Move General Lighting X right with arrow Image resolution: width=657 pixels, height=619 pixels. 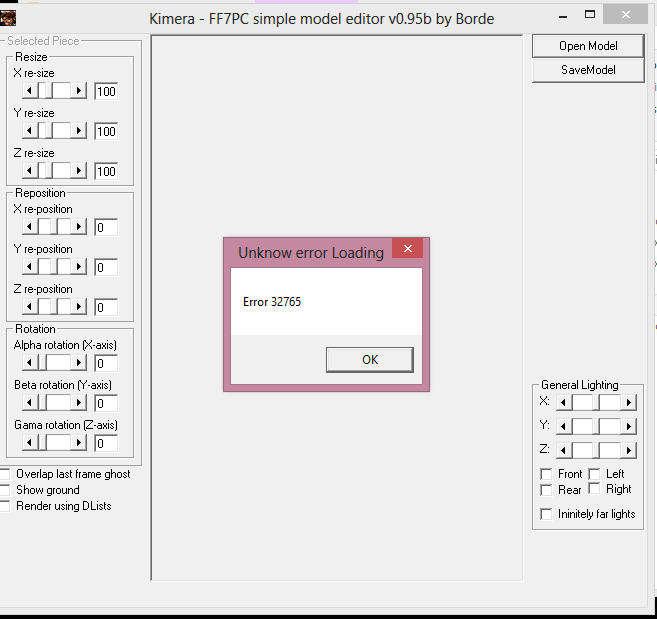[629, 402]
